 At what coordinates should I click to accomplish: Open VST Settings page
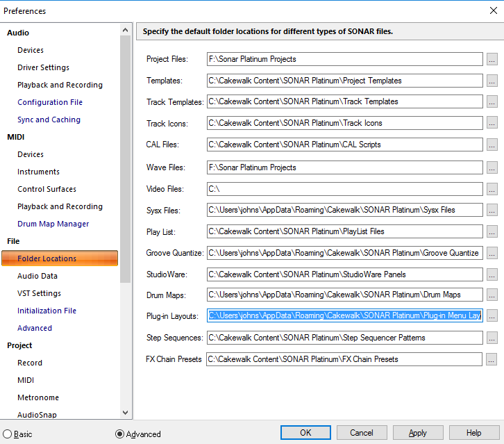(39, 293)
